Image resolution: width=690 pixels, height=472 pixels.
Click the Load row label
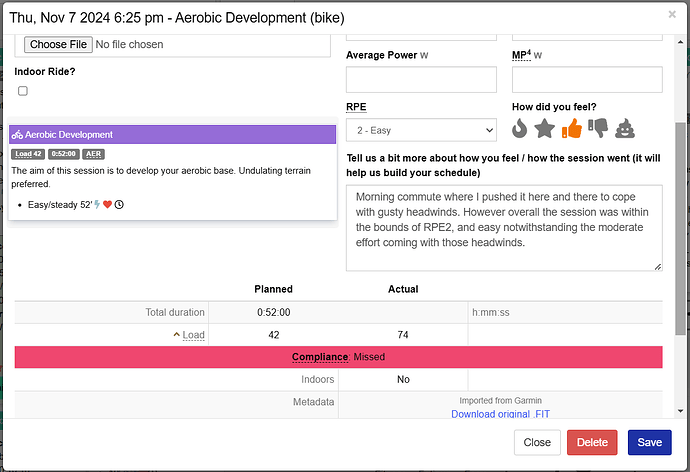pos(194,335)
